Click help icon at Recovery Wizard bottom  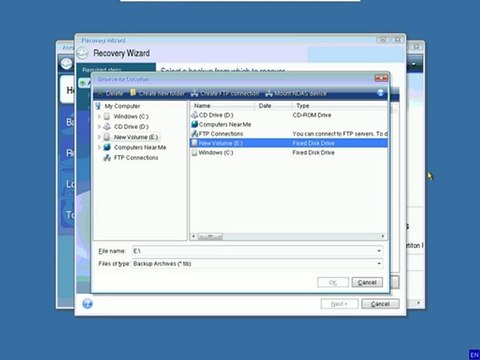point(87,304)
